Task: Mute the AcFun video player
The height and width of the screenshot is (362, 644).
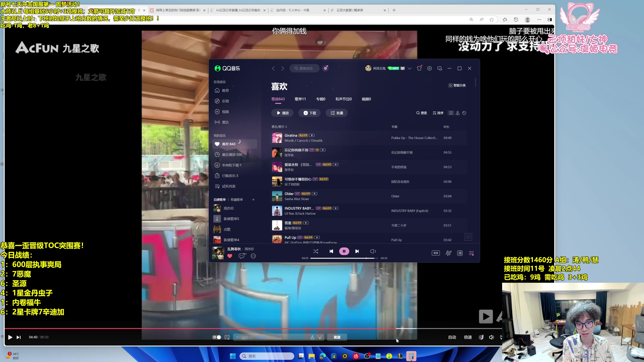Action: [492, 337]
